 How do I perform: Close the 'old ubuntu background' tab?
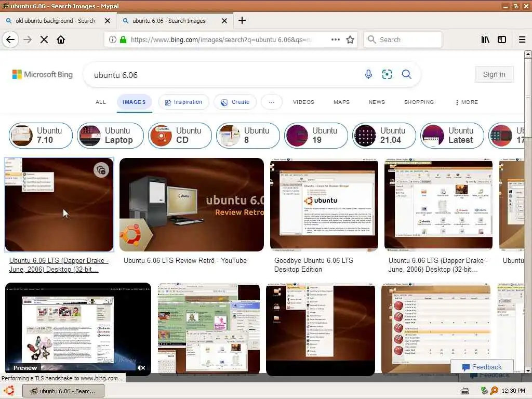[x=108, y=21]
